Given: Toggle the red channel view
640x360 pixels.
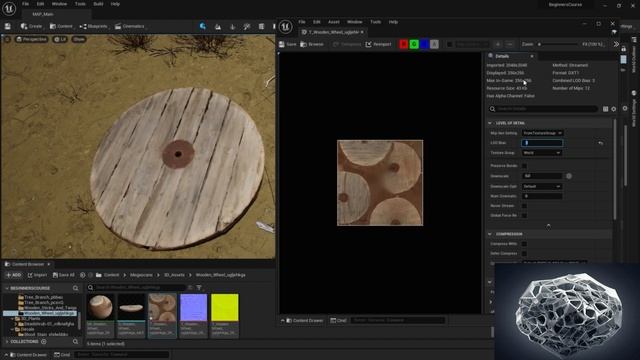Looking at the screenshot, I should coord(404,44).
